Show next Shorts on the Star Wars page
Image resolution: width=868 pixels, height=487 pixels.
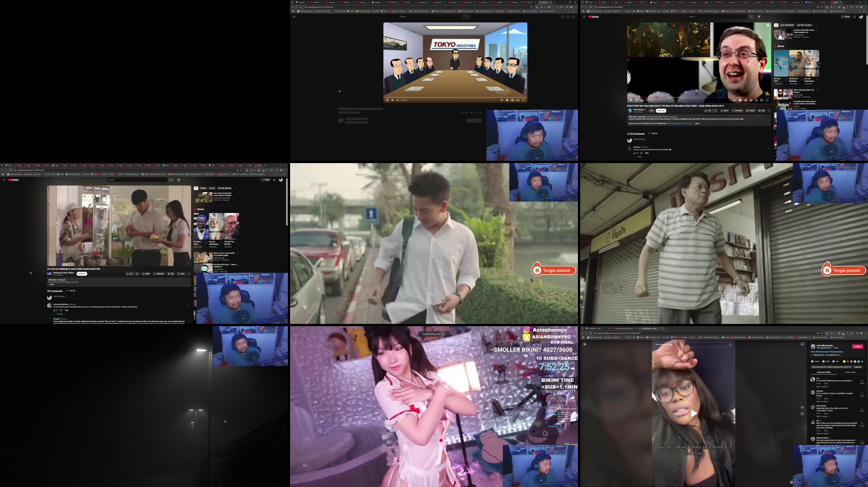tap(819, 63)
